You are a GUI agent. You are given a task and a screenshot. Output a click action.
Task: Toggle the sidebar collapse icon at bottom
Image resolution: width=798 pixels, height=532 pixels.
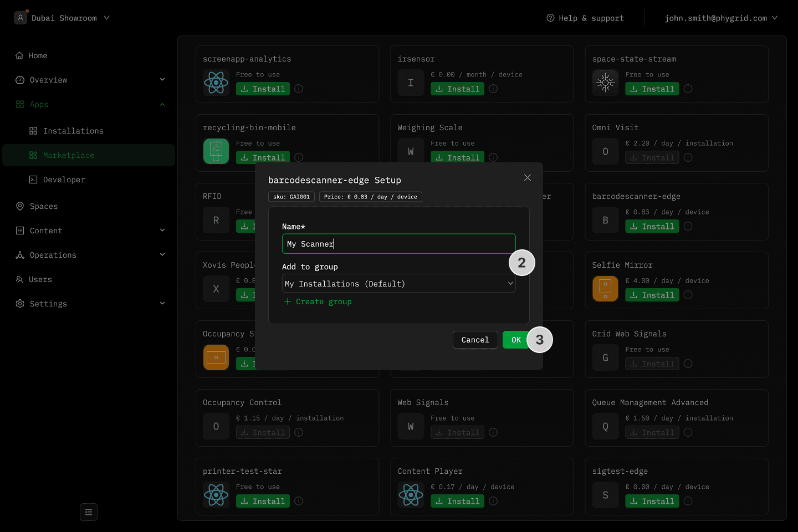coord(89,512)
